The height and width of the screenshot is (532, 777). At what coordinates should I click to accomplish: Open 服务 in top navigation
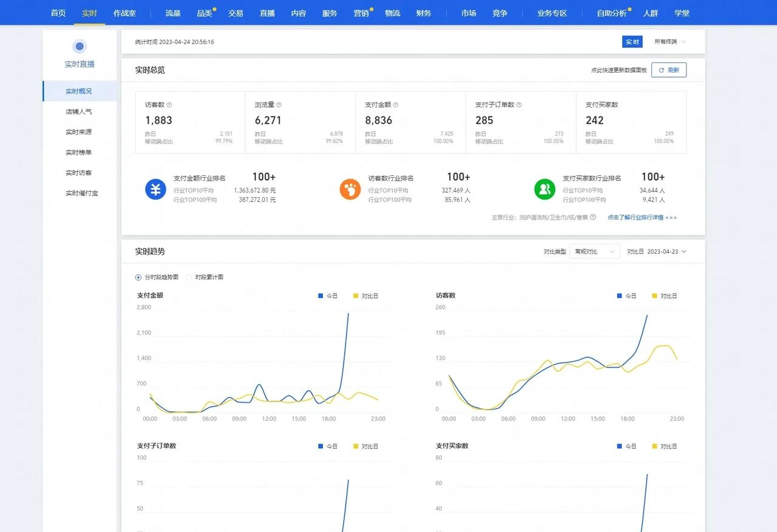click(x=330, y=13)
